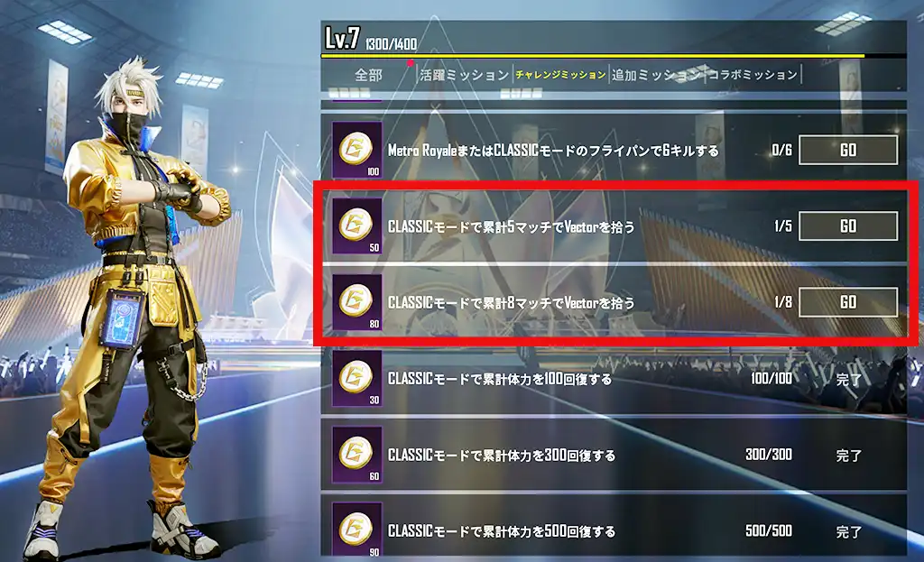Click the 60-point coin reward icon
This screenshot has width=924, height=562.
(x=357, y=454)
